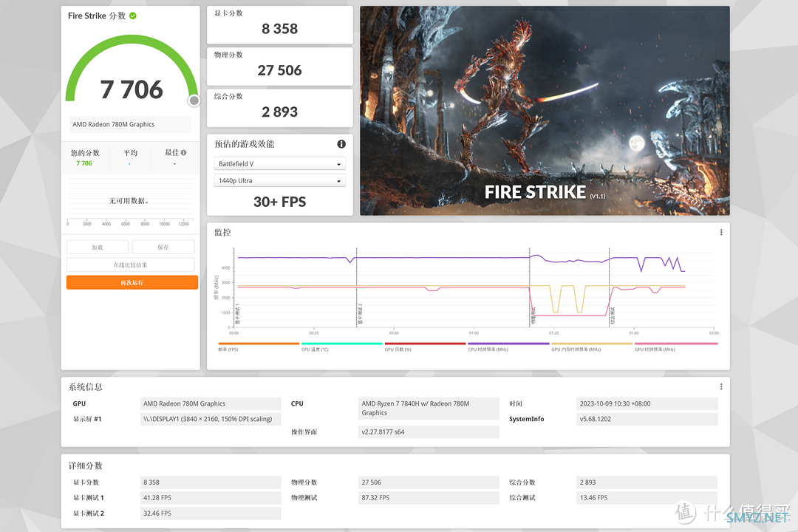This screenshot has width=798, height=532.
Task: Toggle the pink GPU 时钟频率 legend
Action: (676, 347)
